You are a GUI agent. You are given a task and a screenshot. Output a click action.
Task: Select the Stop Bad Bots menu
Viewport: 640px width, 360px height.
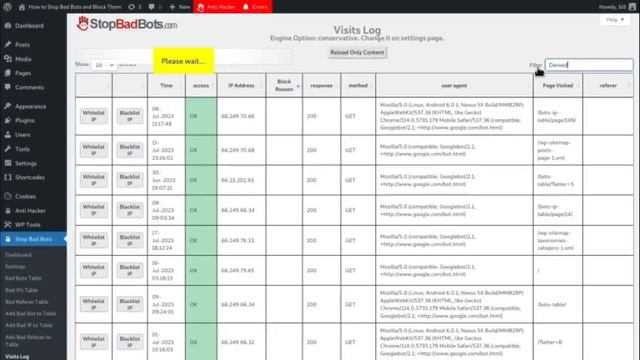tap(33, 239)
